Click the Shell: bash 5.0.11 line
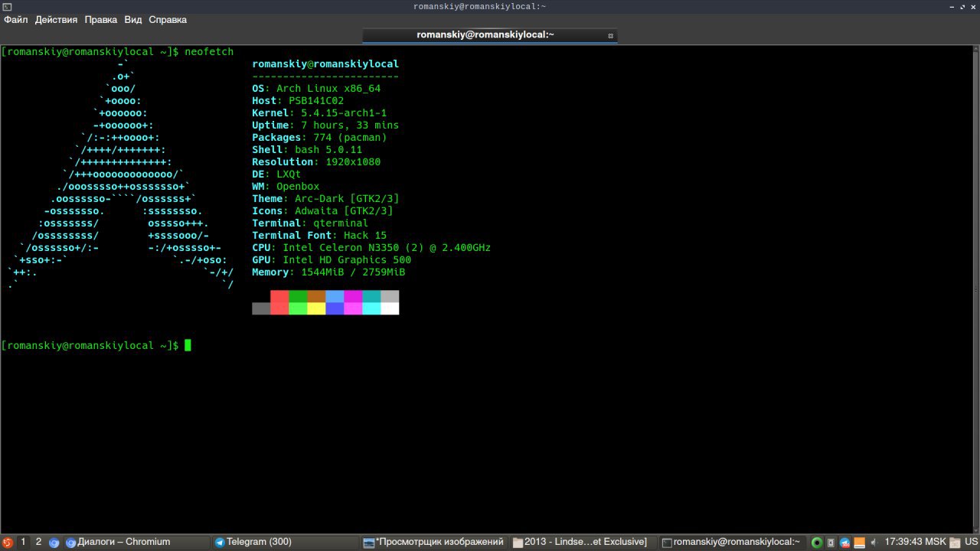Image resolution: width=980 pixels, height=551 pixels. pos(307,149)
